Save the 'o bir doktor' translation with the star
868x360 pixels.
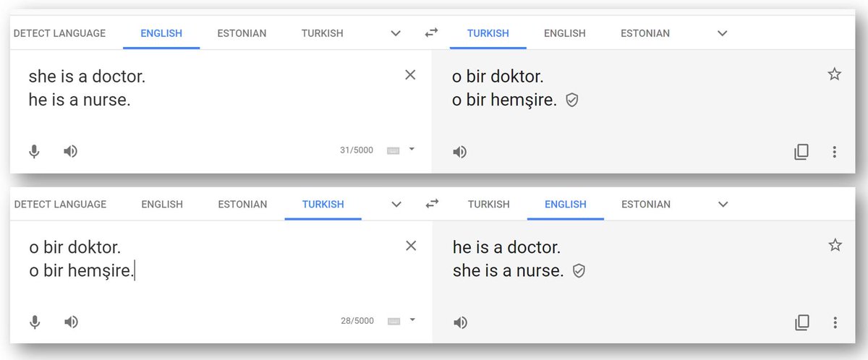[x=834, y=74]
